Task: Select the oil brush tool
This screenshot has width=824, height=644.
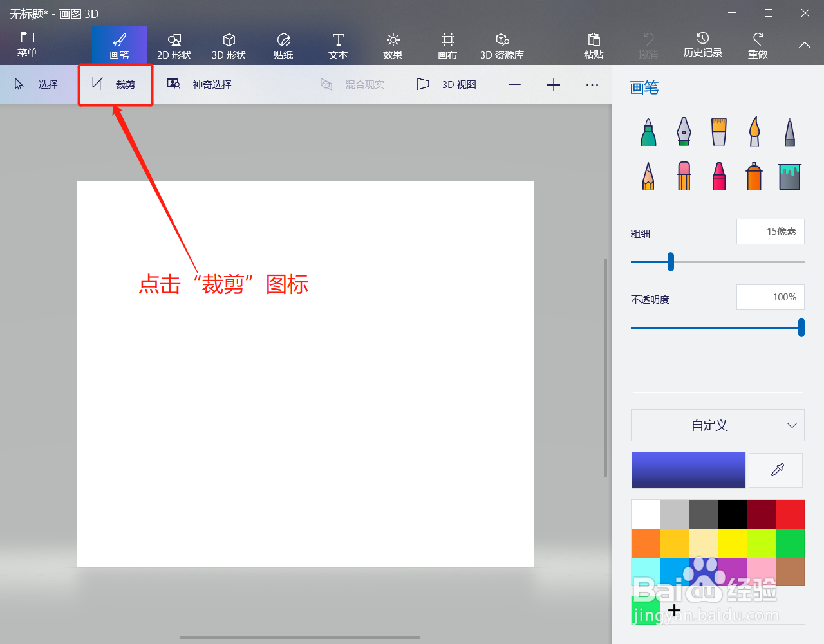Action: (x=718, y=131)
